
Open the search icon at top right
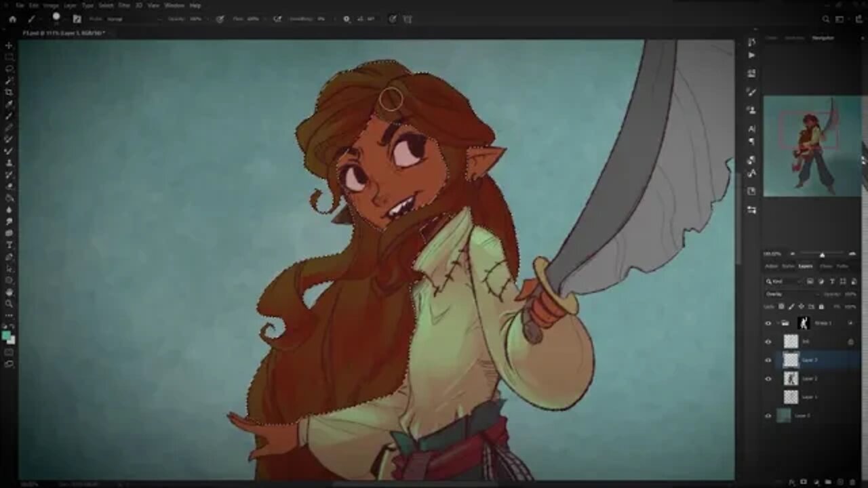[826, 19]
